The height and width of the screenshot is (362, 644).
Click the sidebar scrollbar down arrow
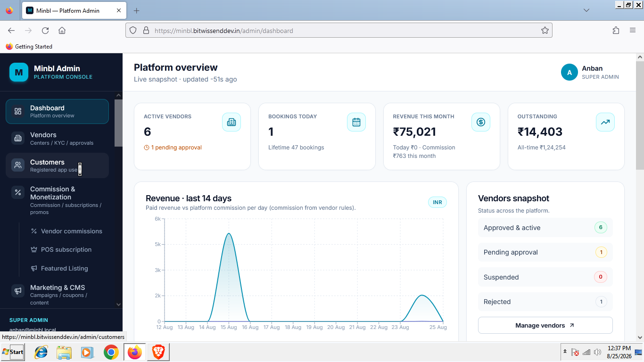[x=118, y=304]
